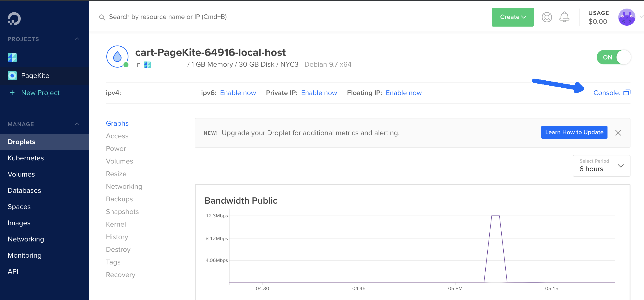Open the unnamed project icon in sidebar

12,58
